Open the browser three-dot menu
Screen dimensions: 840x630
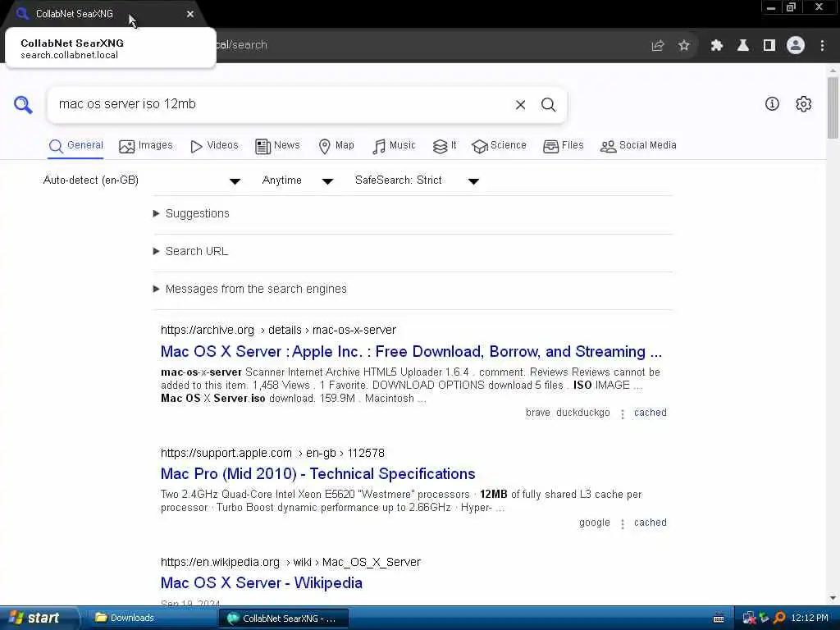click(822, 46)
